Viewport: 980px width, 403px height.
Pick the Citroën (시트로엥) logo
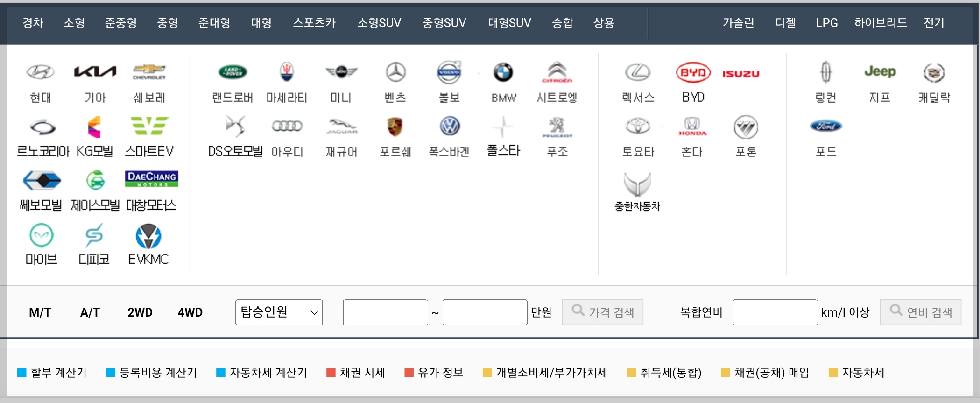[557, 72]
